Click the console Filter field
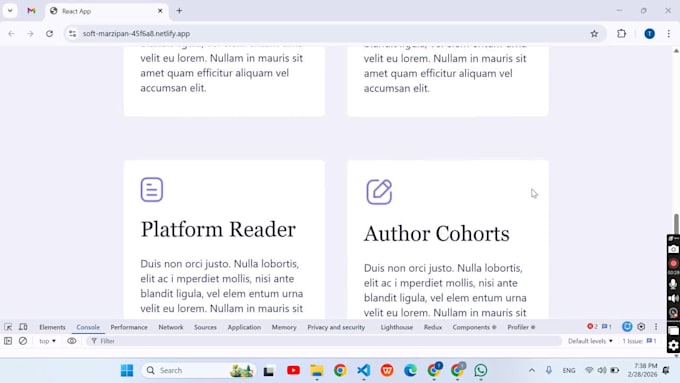Viewport: 680px width, 383px height. (x=325, y=341)
